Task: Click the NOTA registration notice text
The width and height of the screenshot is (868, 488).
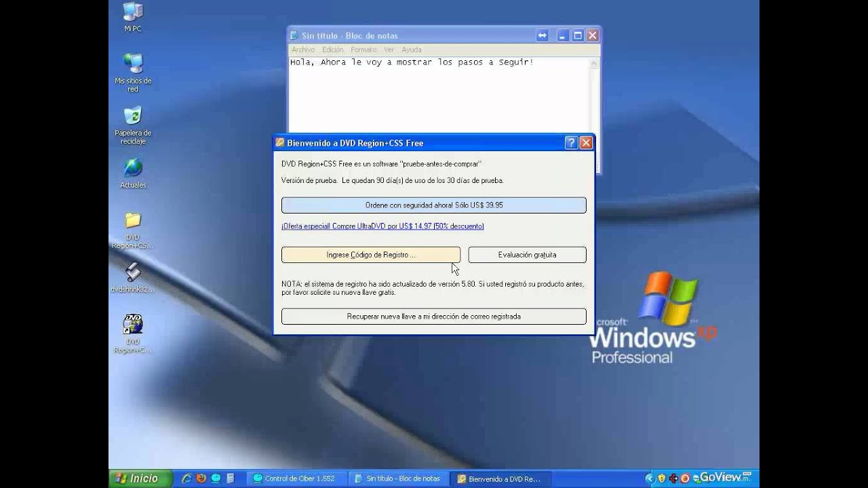Action: tap(433, 288)
